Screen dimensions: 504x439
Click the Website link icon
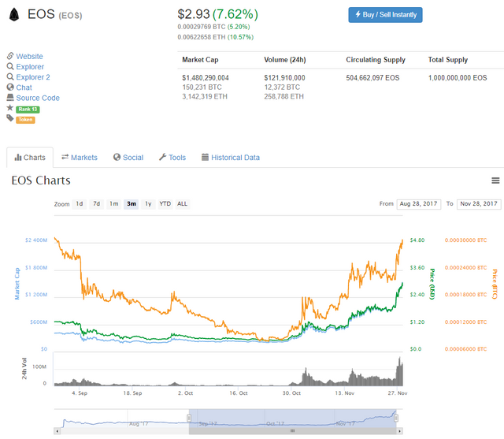coord(10,56)
